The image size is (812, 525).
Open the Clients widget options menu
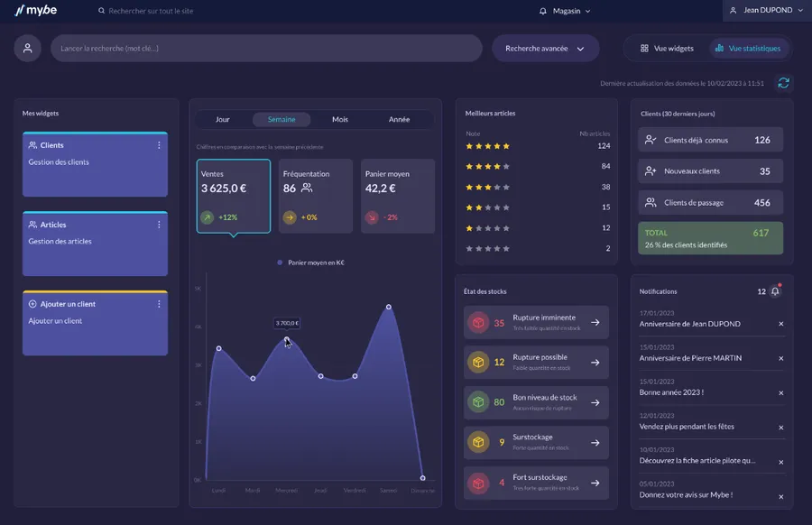tap(159, 145)
